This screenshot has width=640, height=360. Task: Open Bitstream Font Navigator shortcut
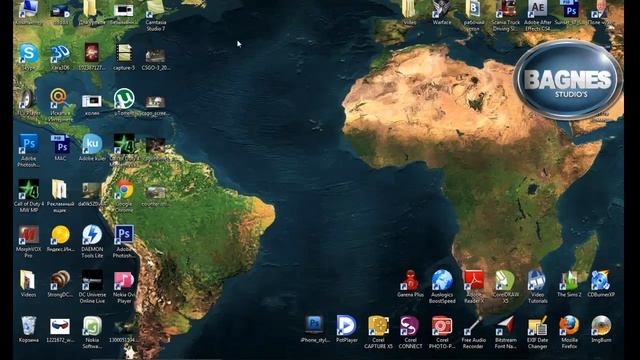tap(505, 325)
